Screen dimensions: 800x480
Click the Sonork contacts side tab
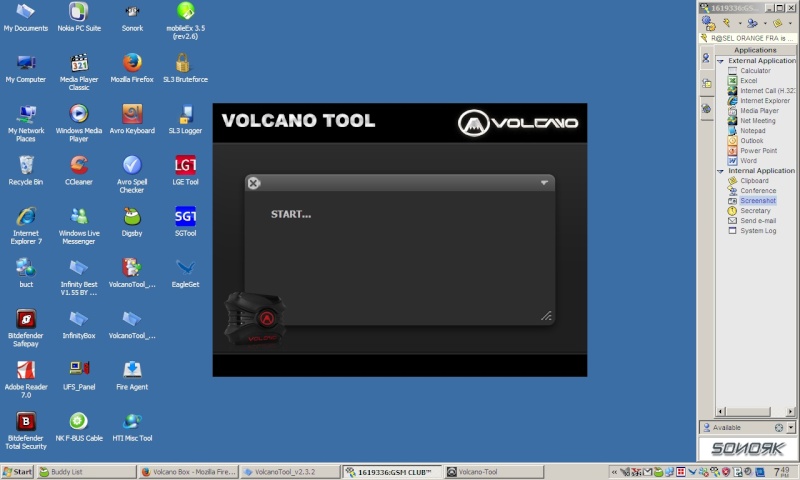(706, 58)
